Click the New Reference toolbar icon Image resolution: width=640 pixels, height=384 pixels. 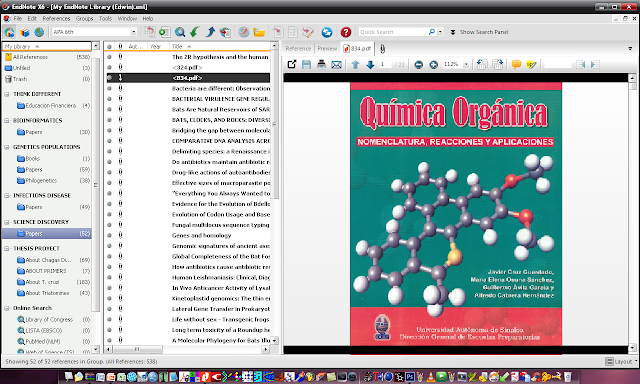tap(164, 32)
